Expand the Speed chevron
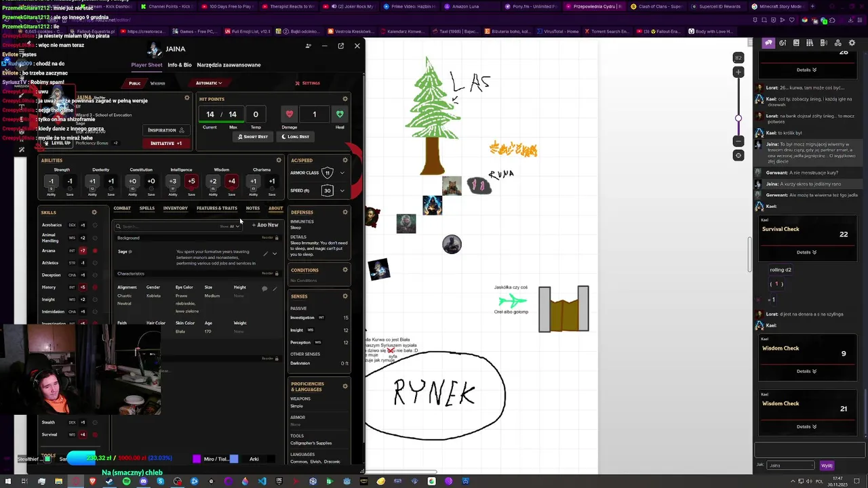This screenshot has height=488, width=868. click(x=342, y=190)
